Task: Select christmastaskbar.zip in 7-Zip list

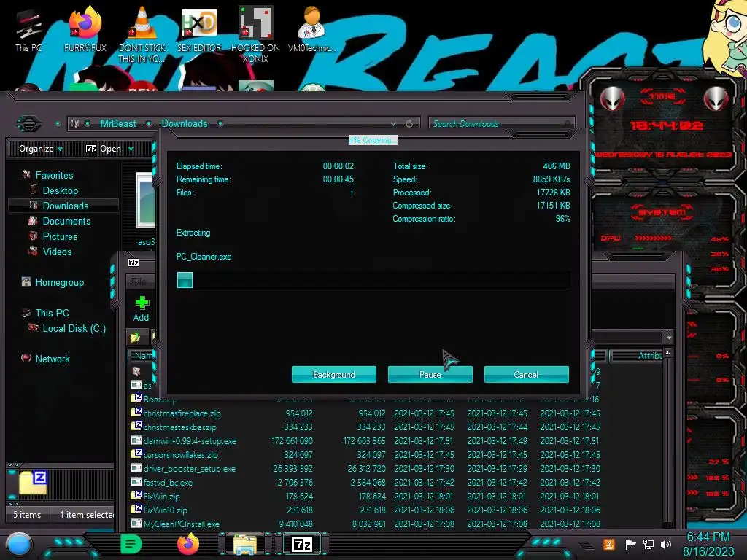Action: tap(179, 427)
